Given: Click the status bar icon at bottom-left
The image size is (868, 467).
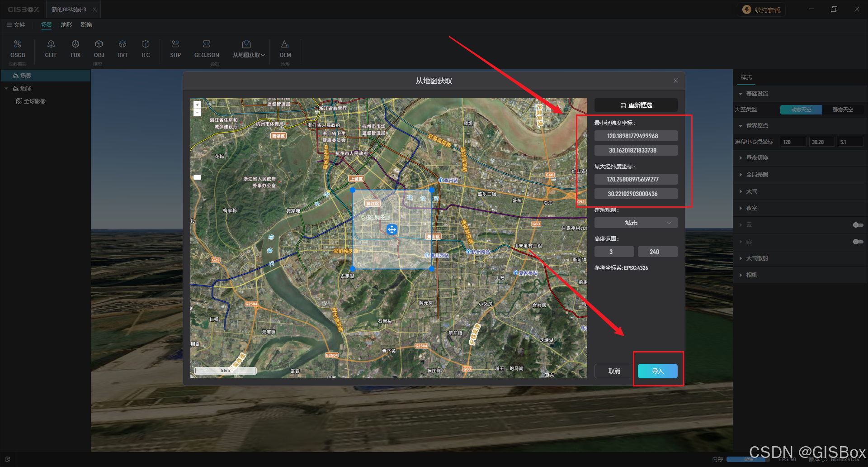Looking at the screenshot, I should coord(8,459).
